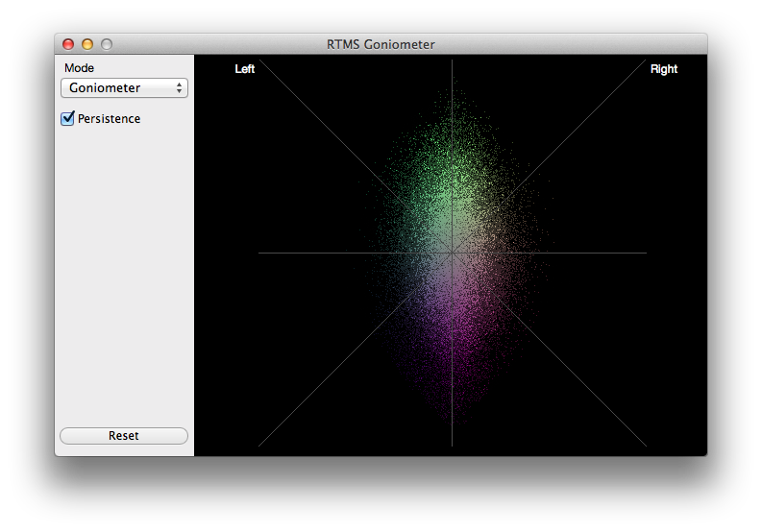Click the Mode label in sidebar
The height and width of the screenshot is (532, 762).
tap(79, 68)
